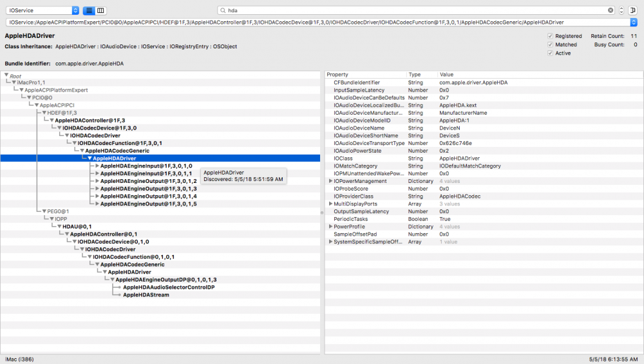The height and width of the screenshot is (364, 644).
Task: Click the iMac (i386) status text
Action: point(19,359)
